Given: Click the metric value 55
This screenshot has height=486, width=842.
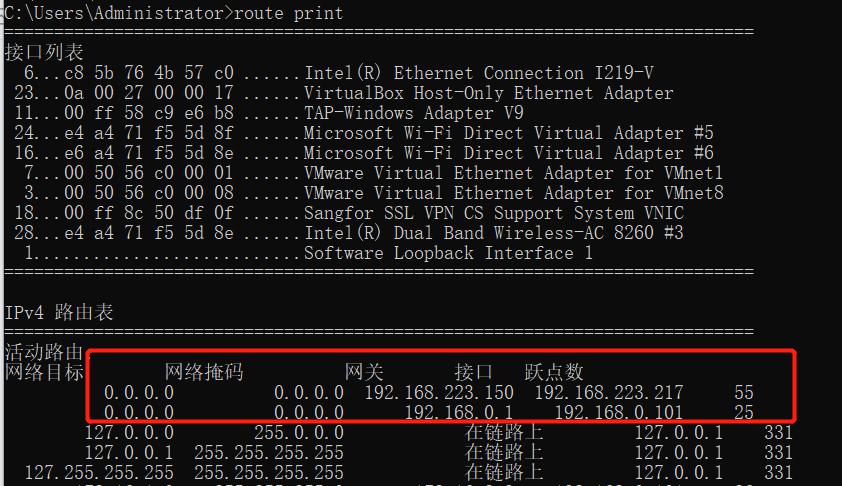Looking at the screenshot, I should click(x=743, y=393).
